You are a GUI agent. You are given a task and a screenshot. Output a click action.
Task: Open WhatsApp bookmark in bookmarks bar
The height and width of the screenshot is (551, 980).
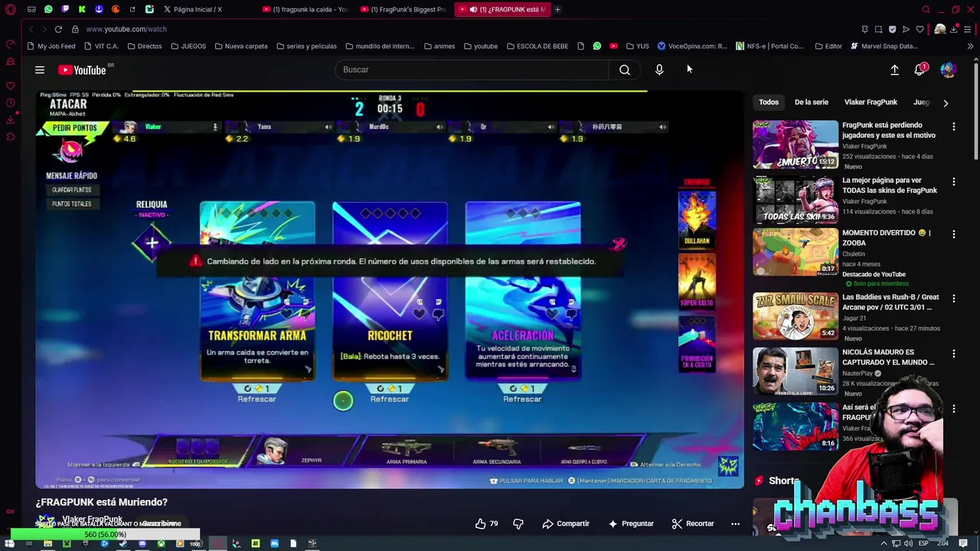(597, 46)
